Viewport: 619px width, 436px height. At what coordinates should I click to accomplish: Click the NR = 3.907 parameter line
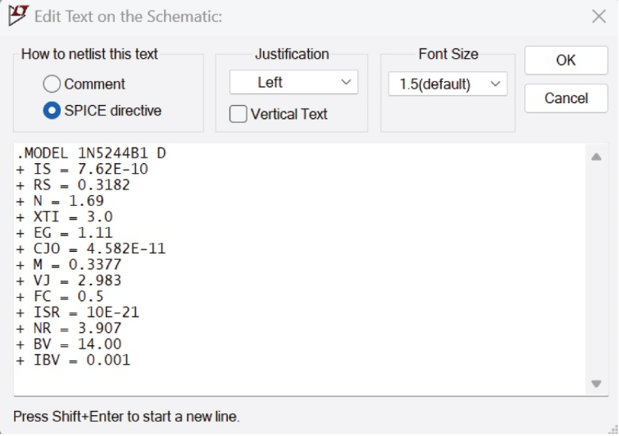point(68,329)
